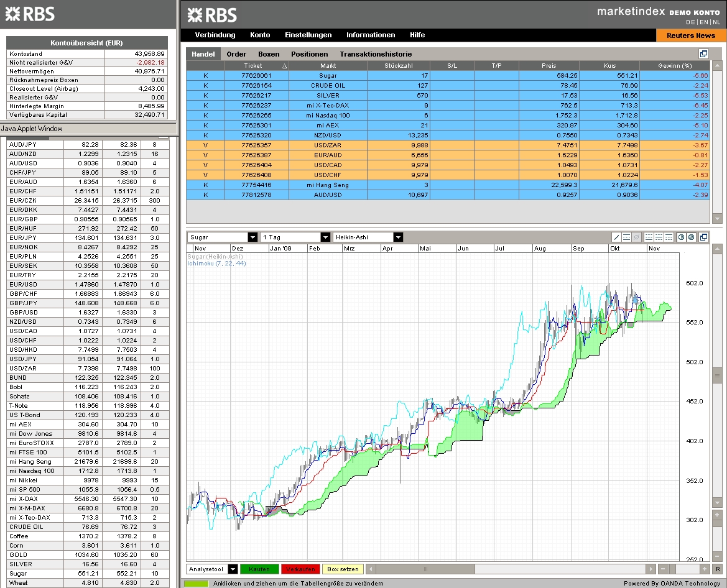This screenshot has height=588, width=727.
Task: Click the chart zoom plus button
Action: point(704,569)
